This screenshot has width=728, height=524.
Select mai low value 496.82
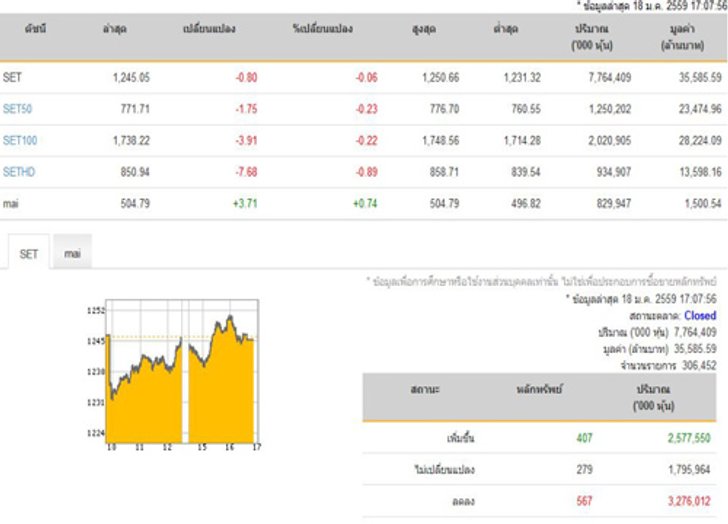coord(526,203)
